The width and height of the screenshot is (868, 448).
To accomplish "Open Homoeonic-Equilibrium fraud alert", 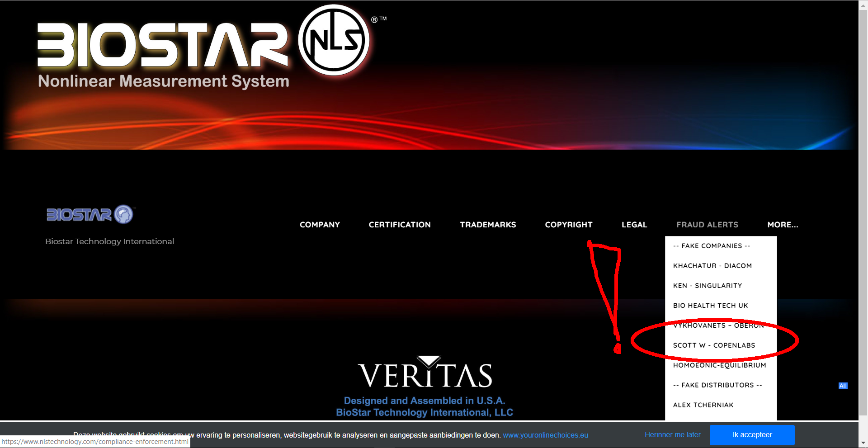I will 719,365.
